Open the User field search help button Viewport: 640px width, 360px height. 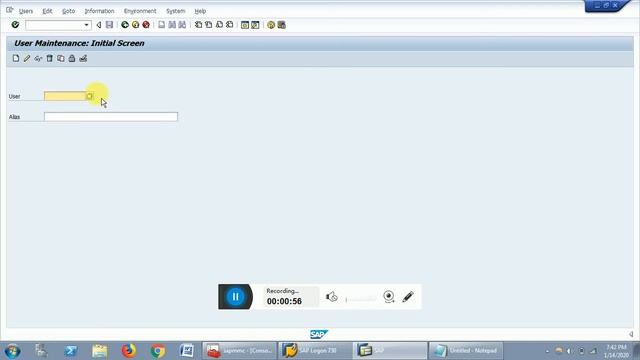[89, 96]
